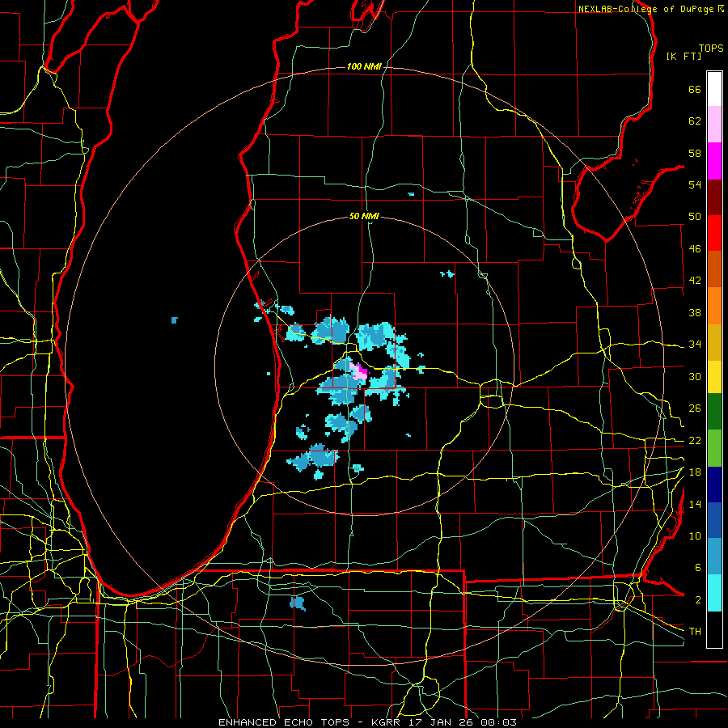
Task: Click the 14 legend value
Action: (695, 504)
